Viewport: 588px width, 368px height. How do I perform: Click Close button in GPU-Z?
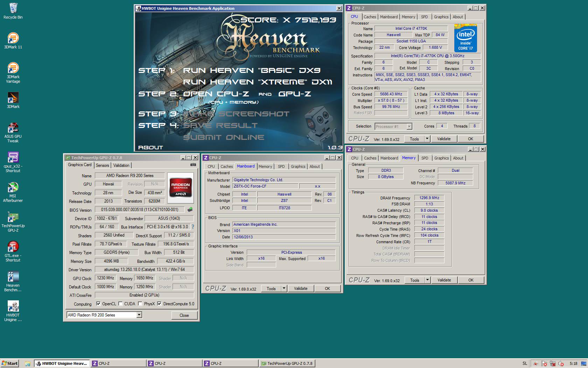coord(184,315)
